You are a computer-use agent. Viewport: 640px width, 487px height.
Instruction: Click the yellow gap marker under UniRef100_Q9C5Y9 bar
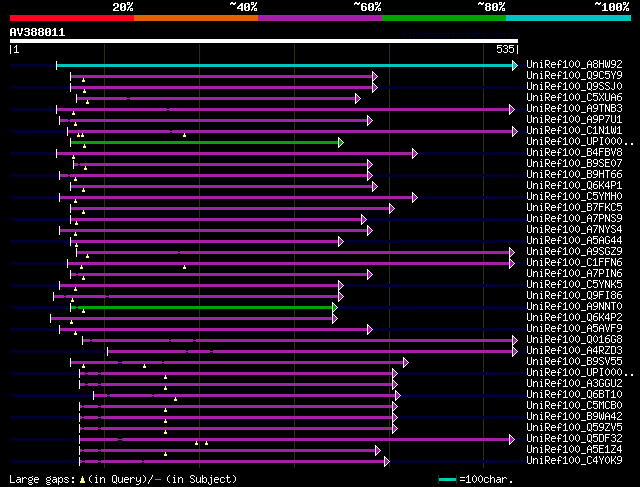point(83,80)
